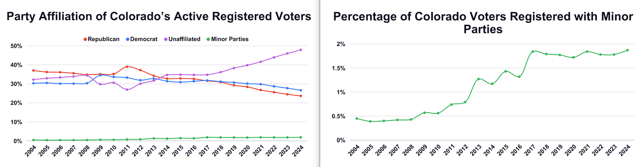Click the red Republican legend dot
The width and height of the screenshot is (644, 167).
point(85,39)
